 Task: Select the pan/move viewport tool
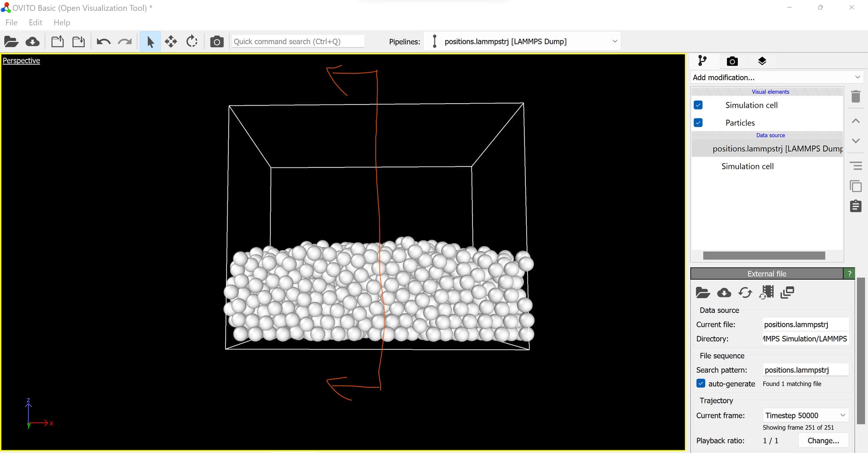pyautogui.click(x=171, y=42)
